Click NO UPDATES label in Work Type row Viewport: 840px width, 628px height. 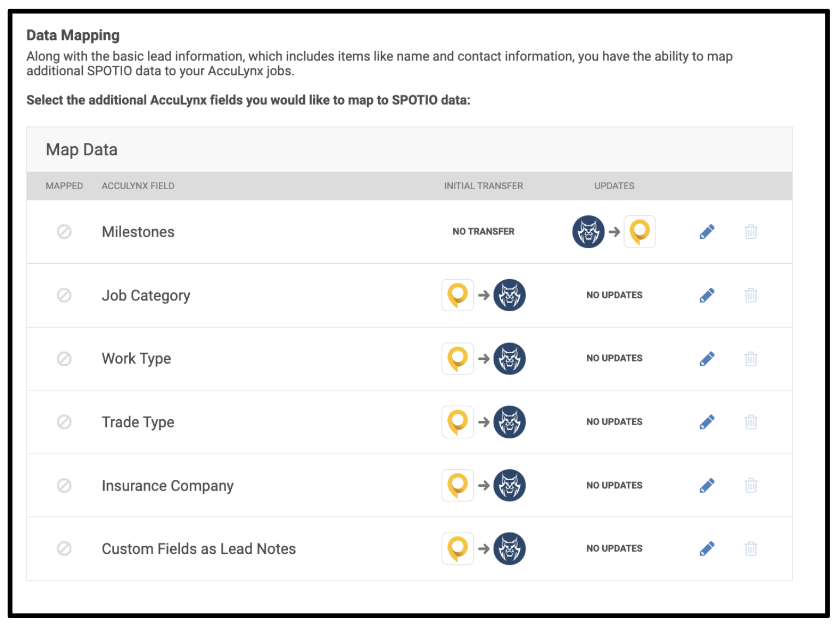[x=614, y=358]
